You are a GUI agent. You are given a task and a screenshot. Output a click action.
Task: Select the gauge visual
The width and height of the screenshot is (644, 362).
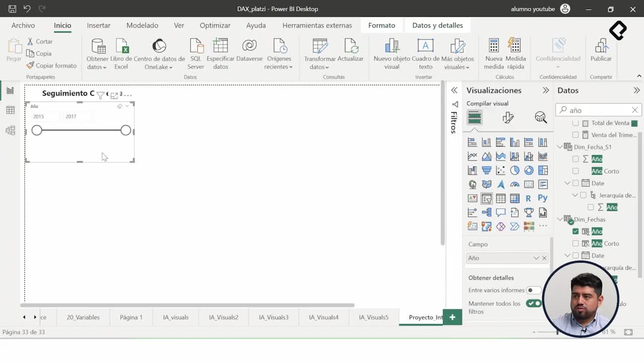(514, 185)
